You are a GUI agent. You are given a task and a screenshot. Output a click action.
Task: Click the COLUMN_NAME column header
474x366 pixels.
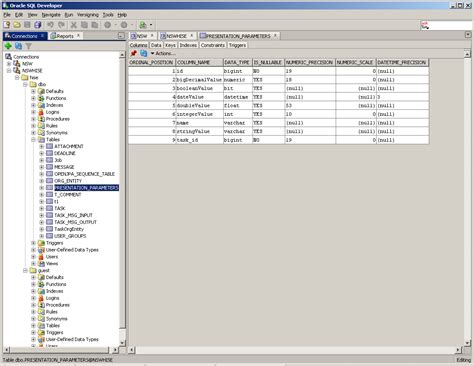click(199, 62)
